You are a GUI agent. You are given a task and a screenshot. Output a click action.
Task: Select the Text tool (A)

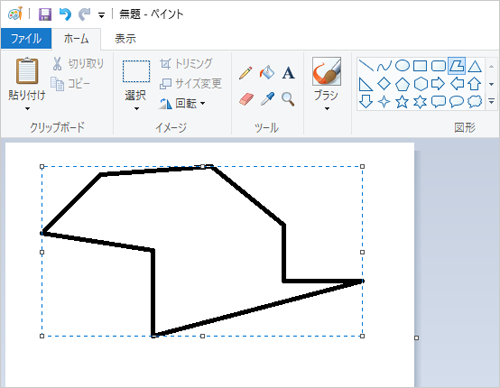[288, 73]
